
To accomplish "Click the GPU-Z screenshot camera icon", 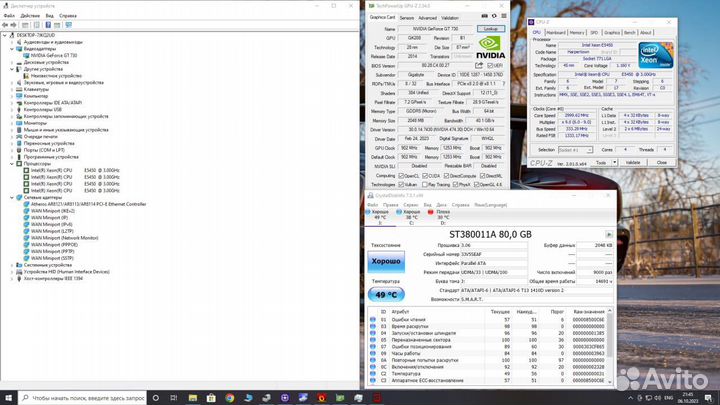I will tap(484, 16).
